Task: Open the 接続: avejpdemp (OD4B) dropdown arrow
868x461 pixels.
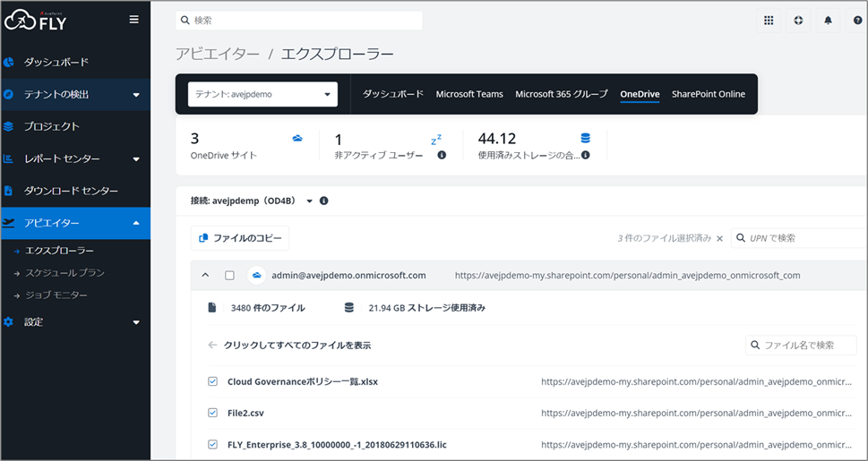Action: [x=309, y=201]
